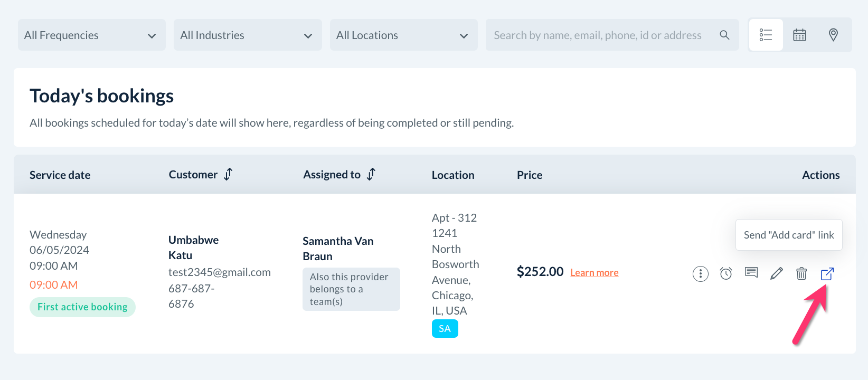Open the three-dot more options icon
This screenshot has width=868, height=380.
[700, 273]
